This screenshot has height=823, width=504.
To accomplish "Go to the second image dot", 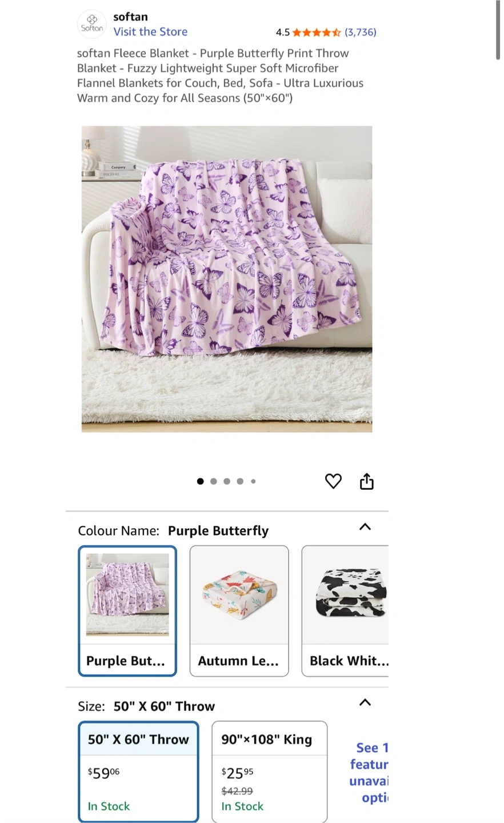I will [x=214, y=481].
